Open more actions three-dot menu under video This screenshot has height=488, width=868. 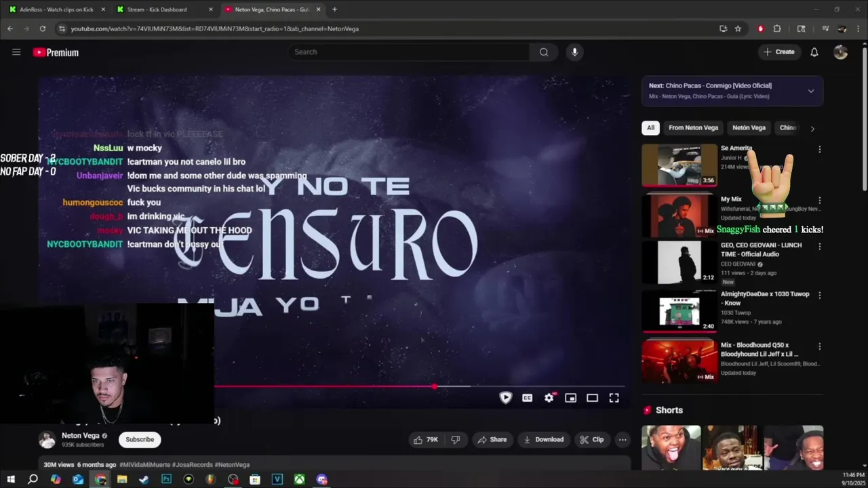click(623, 440)
